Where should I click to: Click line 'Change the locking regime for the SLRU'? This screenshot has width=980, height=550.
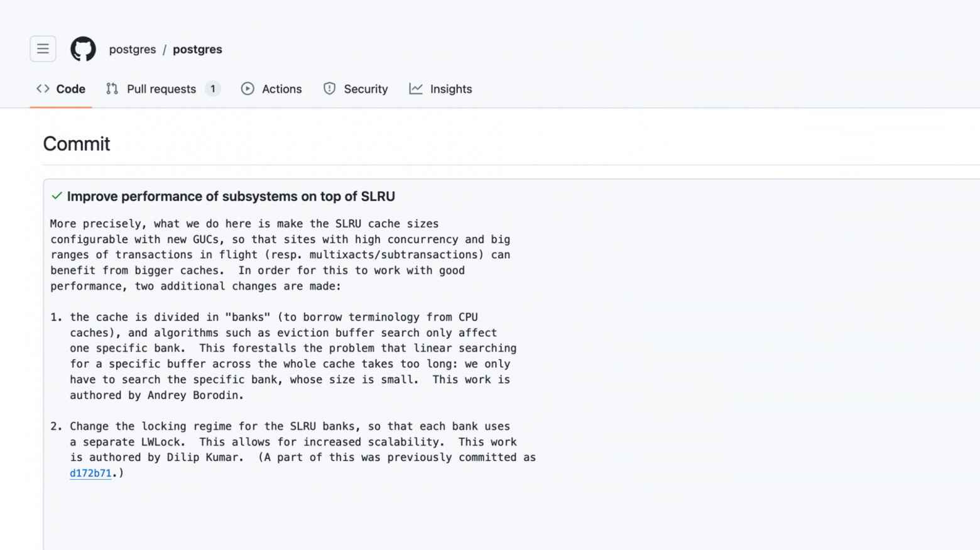tap(290, 426)
